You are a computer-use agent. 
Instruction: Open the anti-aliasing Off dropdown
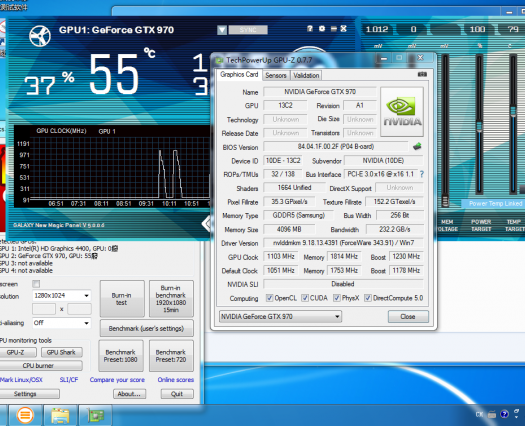pos(62,323)
